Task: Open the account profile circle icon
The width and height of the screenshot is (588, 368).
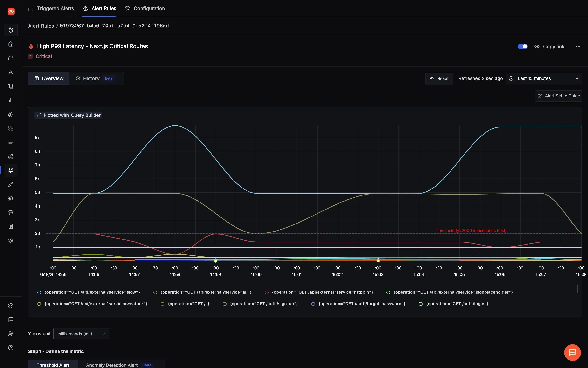Action: pyautogui.click(x=11, y=348)
